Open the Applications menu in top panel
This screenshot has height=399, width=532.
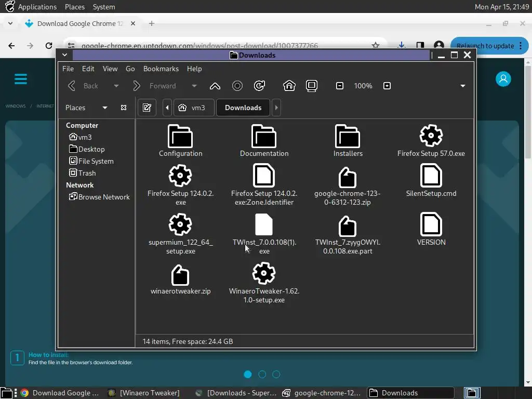[37, 7]
